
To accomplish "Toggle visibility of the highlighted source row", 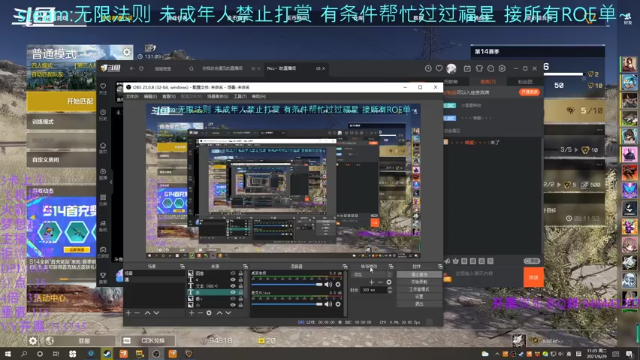I will click(233, 292).
